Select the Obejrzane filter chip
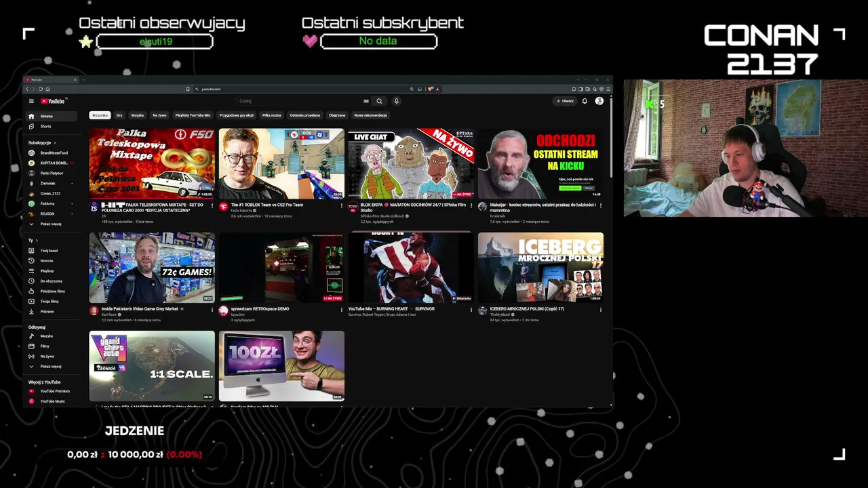The height and width of the screenshot is (488, 868). pos(337,115)
